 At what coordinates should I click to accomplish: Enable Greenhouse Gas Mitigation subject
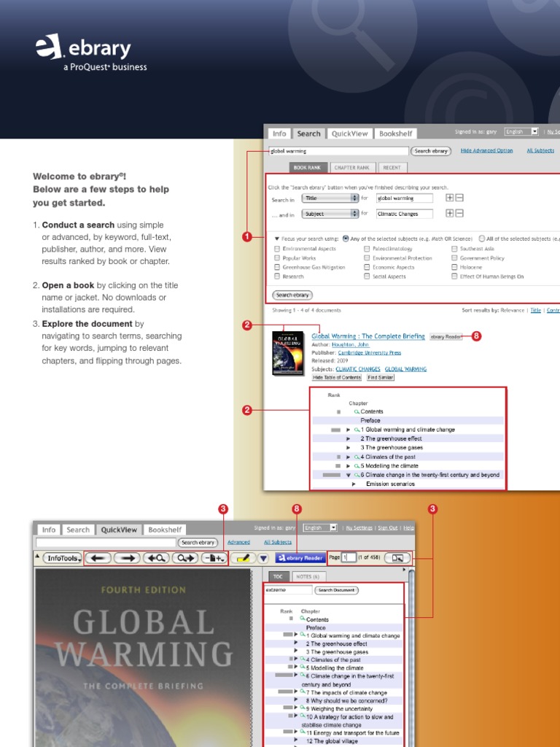tap(277, 267)
